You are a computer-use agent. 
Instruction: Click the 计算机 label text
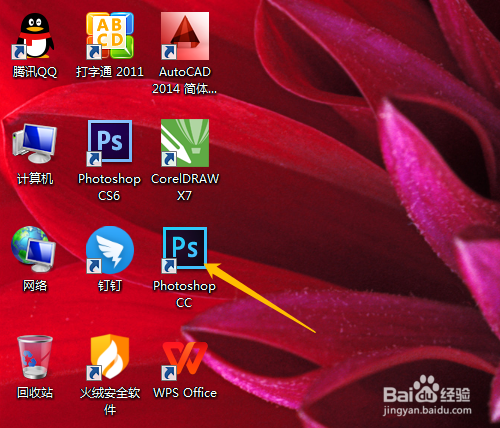pyautogui.click(x=35, y=179)
